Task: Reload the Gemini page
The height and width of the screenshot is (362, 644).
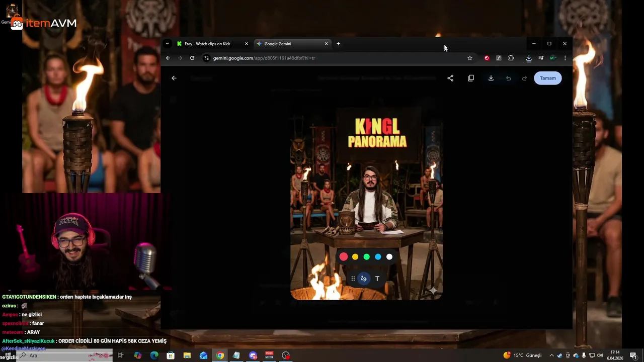Action: [x=192, y=58]
